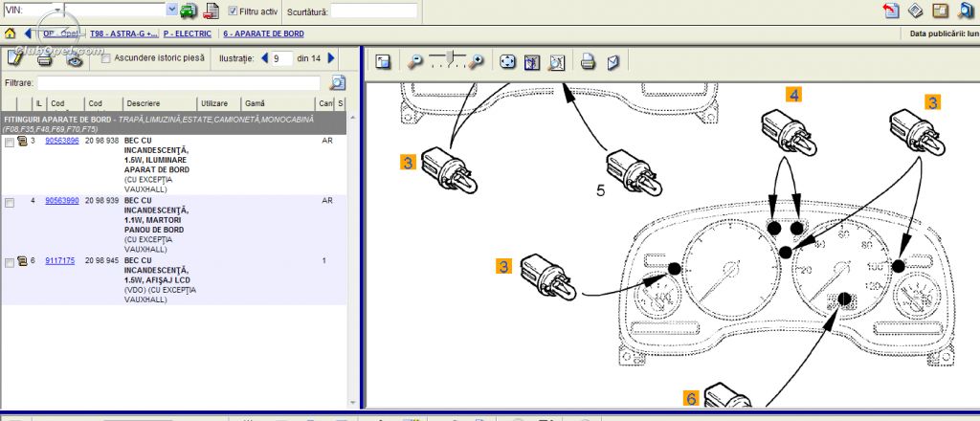980x421 pixels.
Task: Click the note icon on row 9117175
Action: tap(22, 261)
